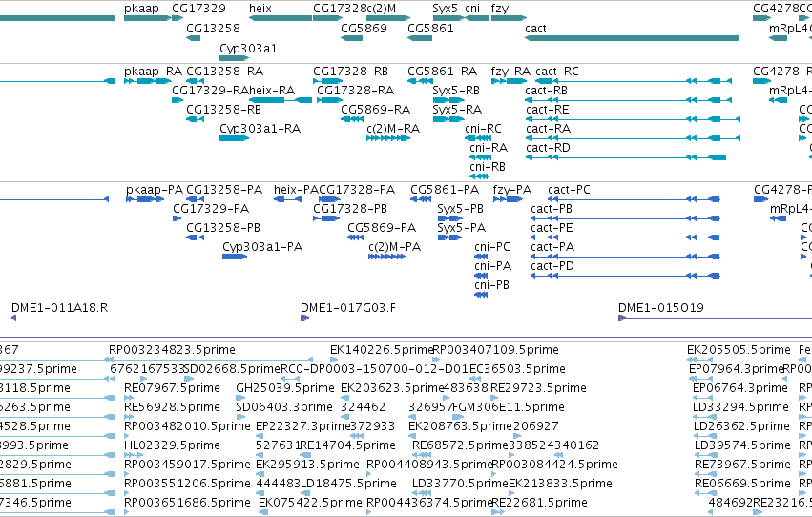Click the cact-PE protein feature
This screenshot has width=812, height=517.
626,238
